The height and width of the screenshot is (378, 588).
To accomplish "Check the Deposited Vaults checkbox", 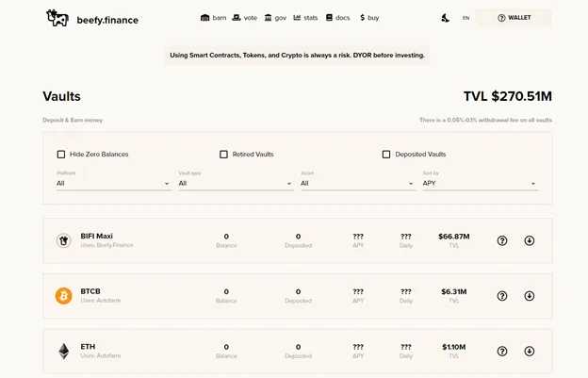I will [x=386, y=155].
